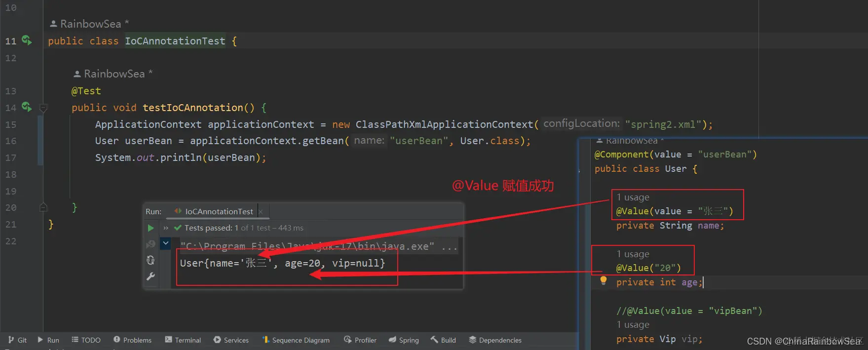Click the @Value(value = "张三") annotation
868x350 pixels.
click(x=675, y=211)
